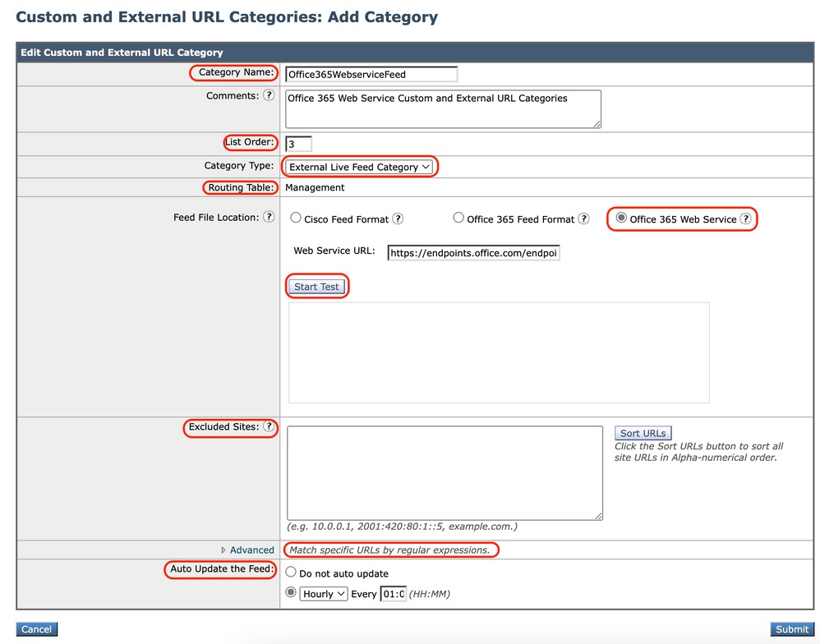View help for Cisco Feed Format

[x=398, y=218]
